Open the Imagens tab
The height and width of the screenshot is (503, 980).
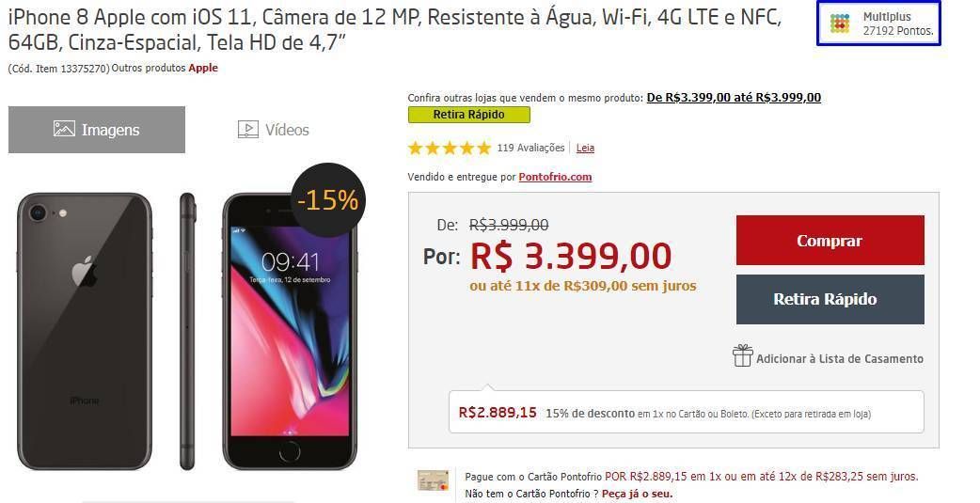(97, 130)
